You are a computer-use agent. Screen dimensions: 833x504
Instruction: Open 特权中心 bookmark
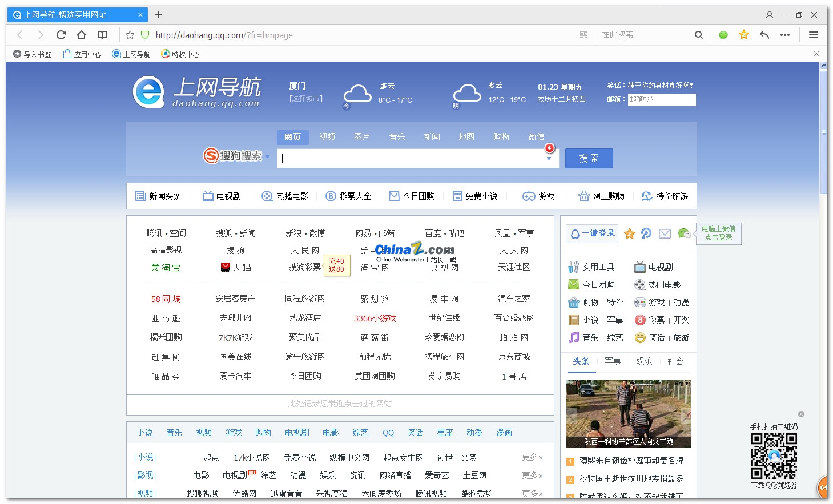180,54
